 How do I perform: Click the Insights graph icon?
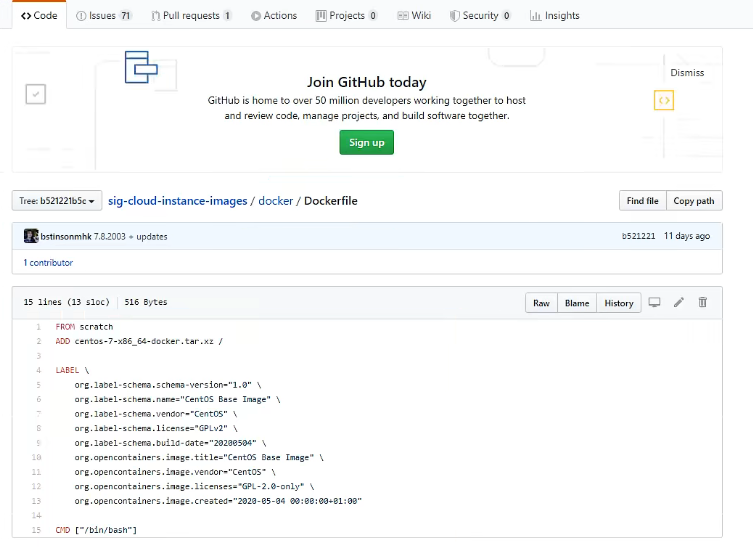coord(535,16)
